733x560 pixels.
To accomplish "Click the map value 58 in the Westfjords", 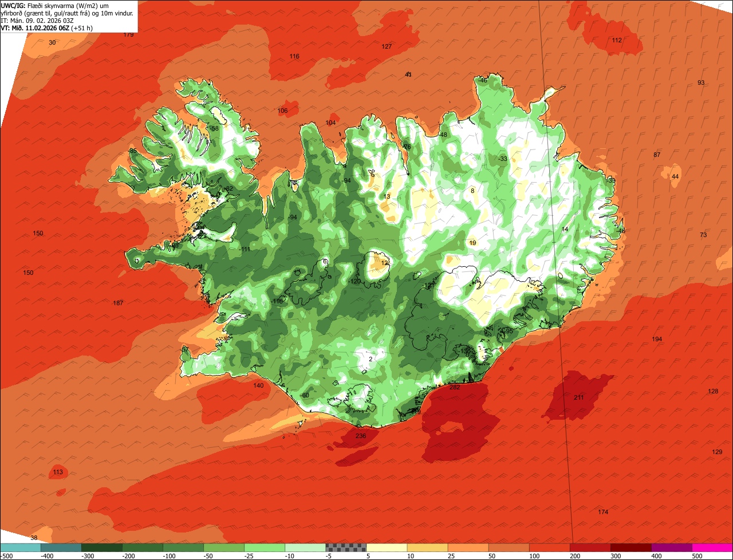I will 215,128.
